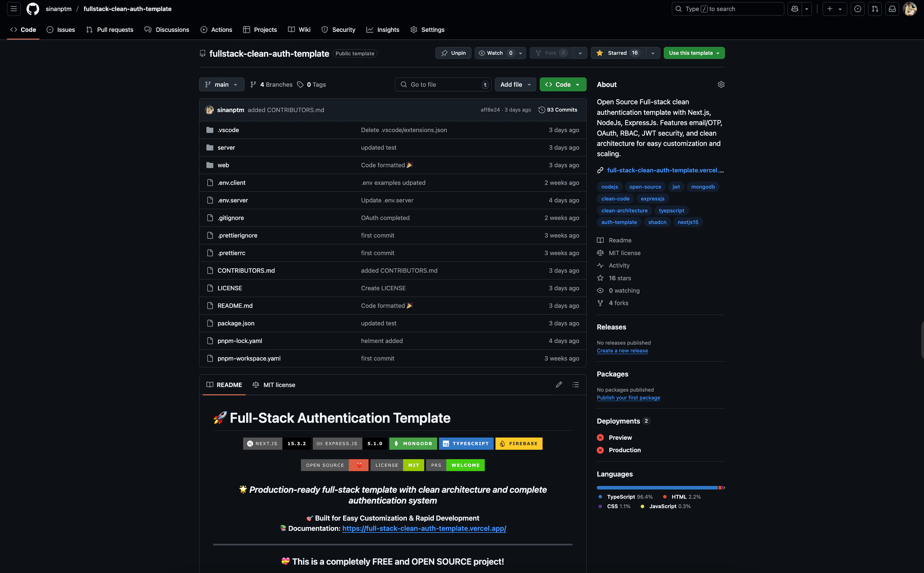Click sinanptm commit author avatar
This screenshot has height=573, width=924.
[209, 110]
